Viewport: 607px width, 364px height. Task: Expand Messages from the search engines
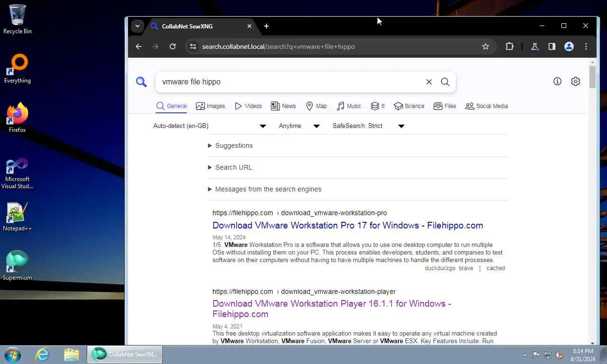pyautogui.click(x=265, y=189)
